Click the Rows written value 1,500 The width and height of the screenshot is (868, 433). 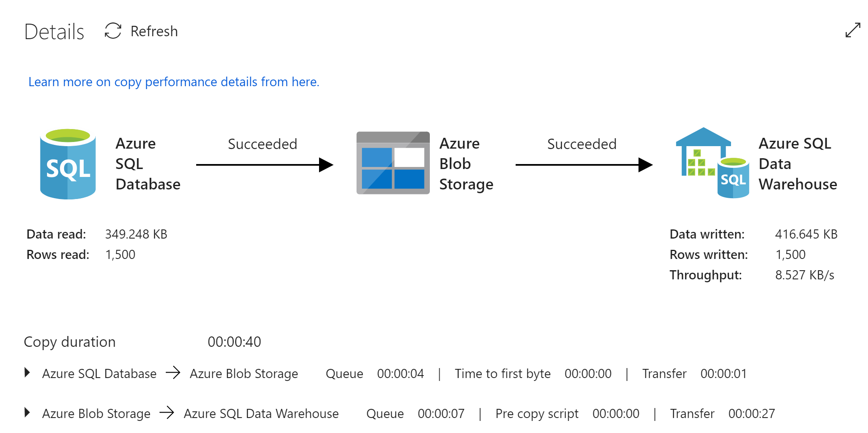click(790, 255)
